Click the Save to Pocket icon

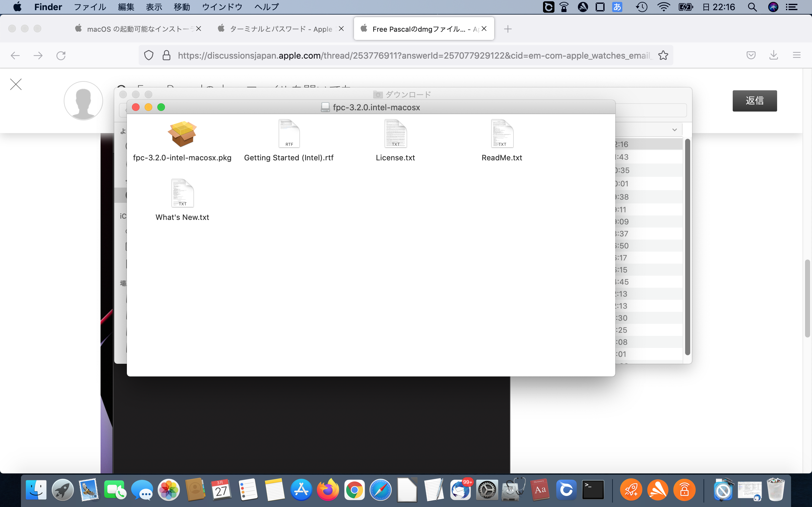[751, 55]
